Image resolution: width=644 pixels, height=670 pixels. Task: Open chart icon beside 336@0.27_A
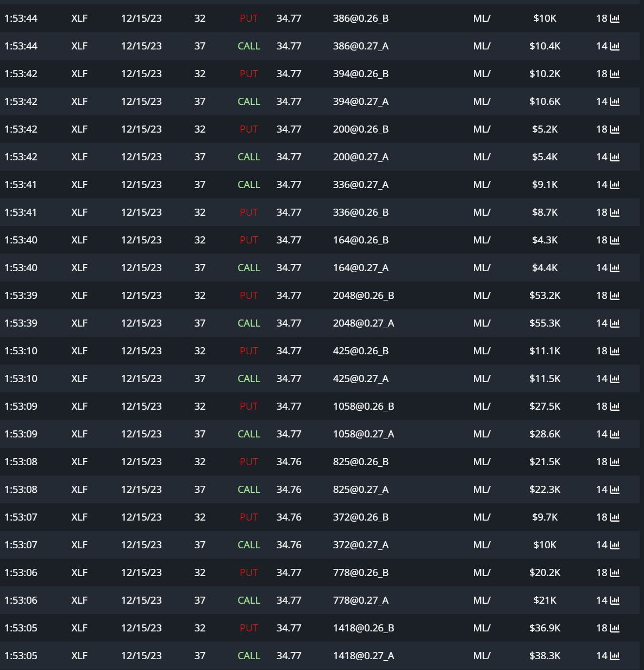coord(615,185)
